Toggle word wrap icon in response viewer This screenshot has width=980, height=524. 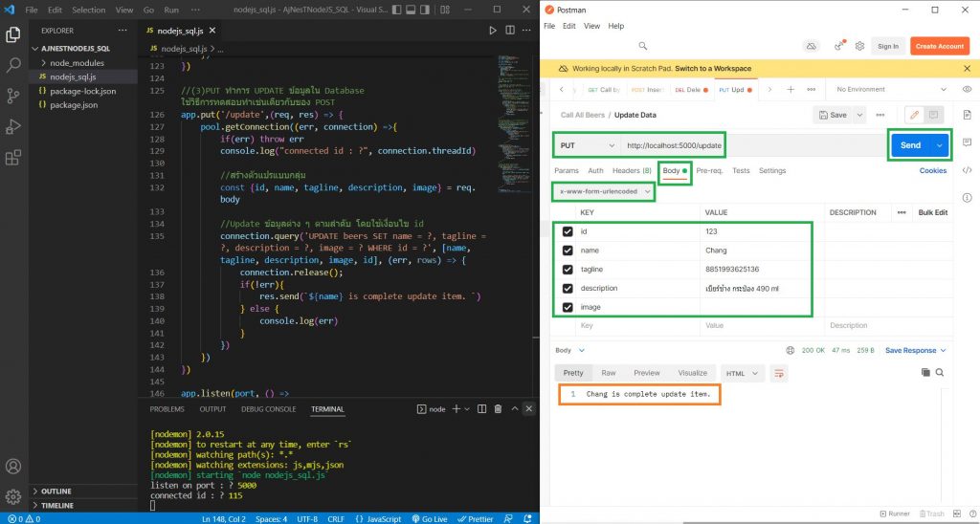point(779,373)
